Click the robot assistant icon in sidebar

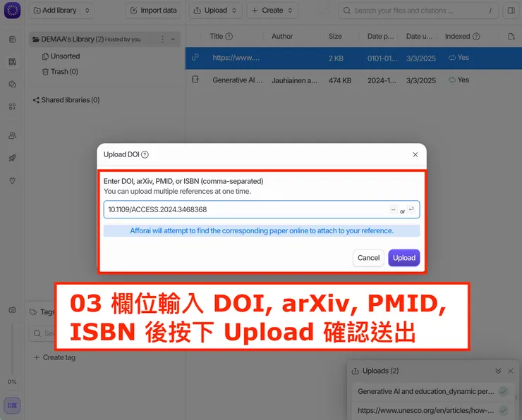click(x=12, y=309)
